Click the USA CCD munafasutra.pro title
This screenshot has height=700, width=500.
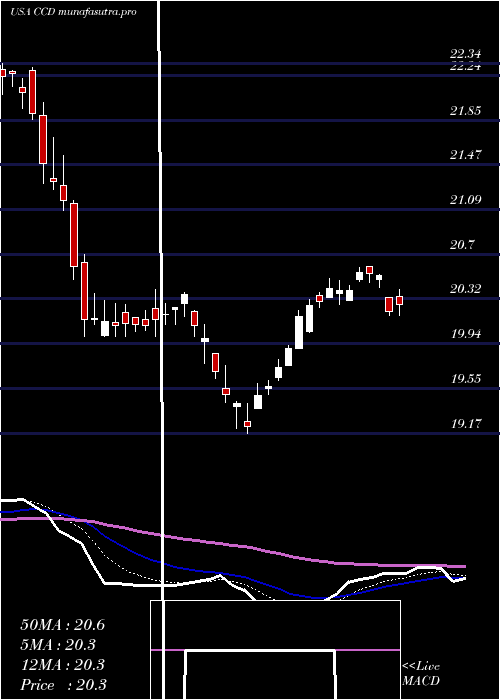click(73, 12)
